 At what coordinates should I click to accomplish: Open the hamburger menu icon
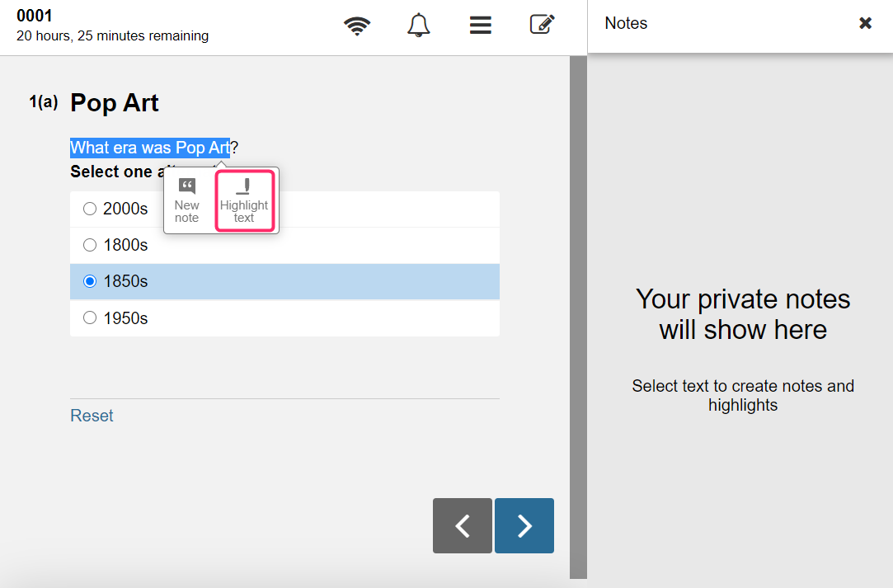481,25
